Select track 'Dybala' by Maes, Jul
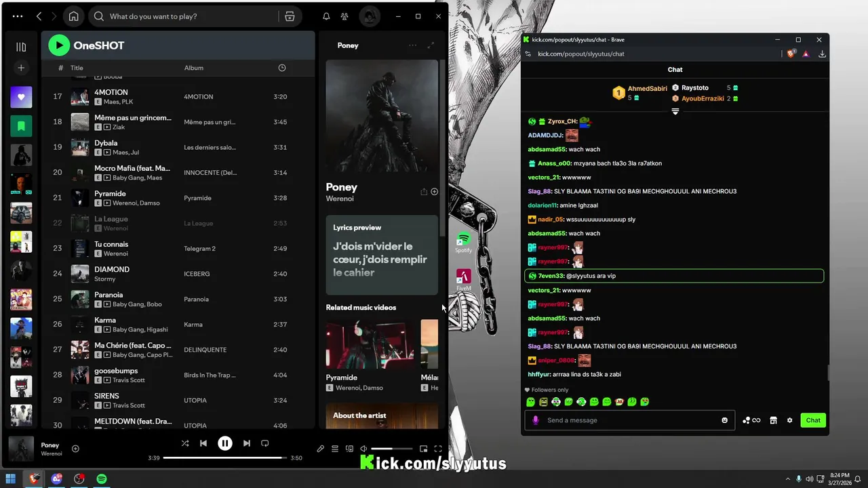This screenshot has height=488, width=868. pos(176,147)
